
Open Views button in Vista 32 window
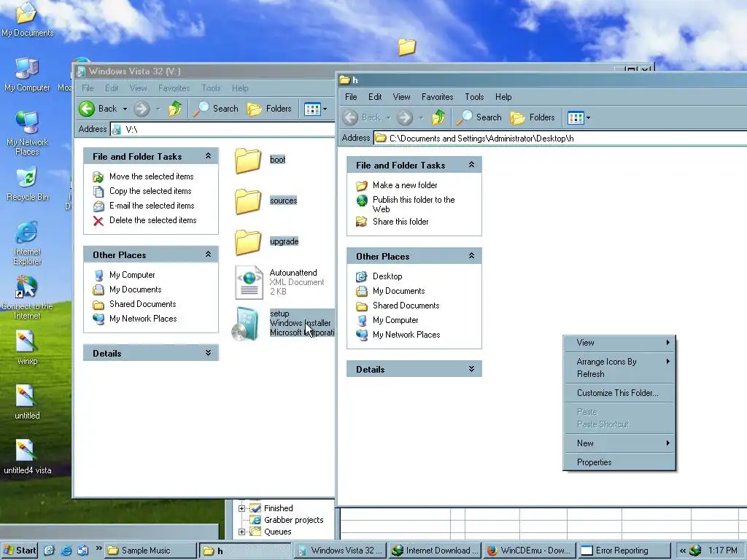click(x=312, y=109)
